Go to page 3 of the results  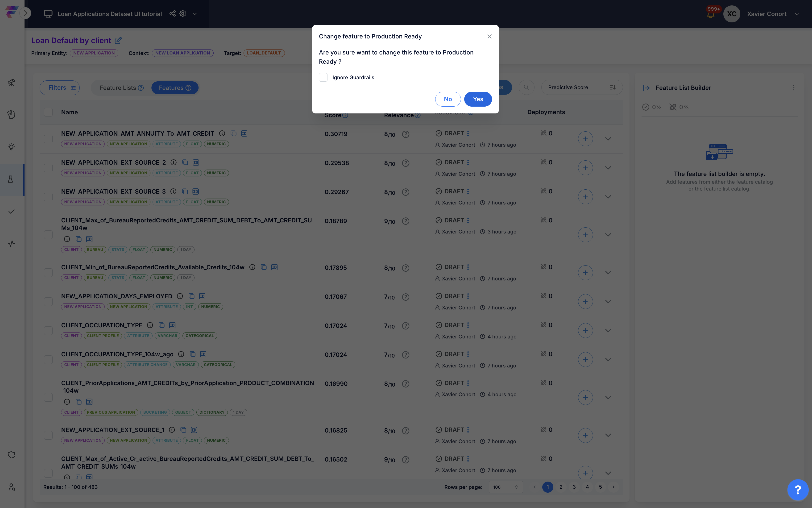point(574,487)
